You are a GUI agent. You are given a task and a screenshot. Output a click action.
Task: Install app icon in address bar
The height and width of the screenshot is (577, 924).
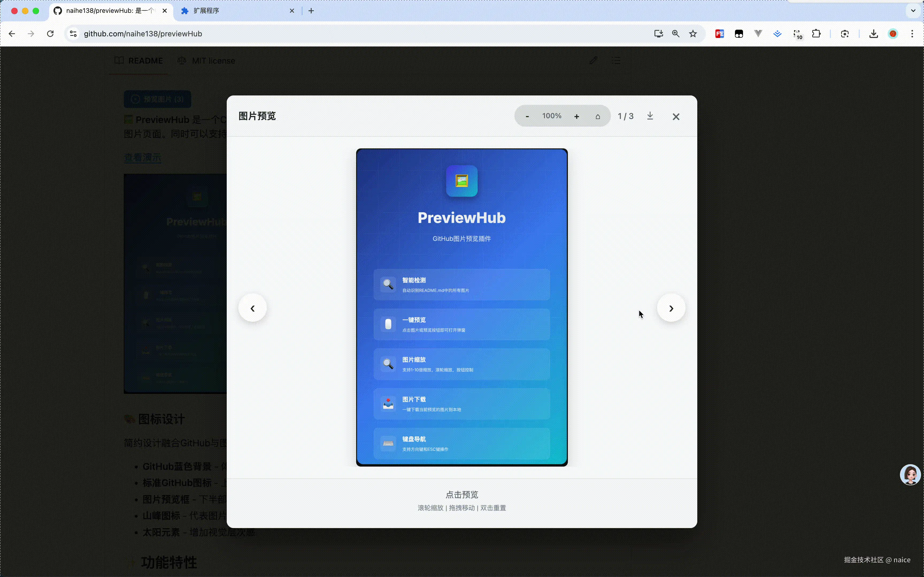(x=659, y=34)
